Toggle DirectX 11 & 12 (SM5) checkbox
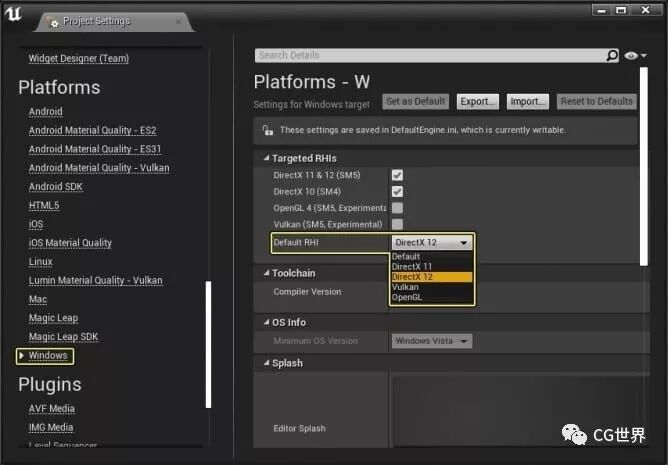Image resolution: width=668 pixels, height=465 pixels. [397, 175]
